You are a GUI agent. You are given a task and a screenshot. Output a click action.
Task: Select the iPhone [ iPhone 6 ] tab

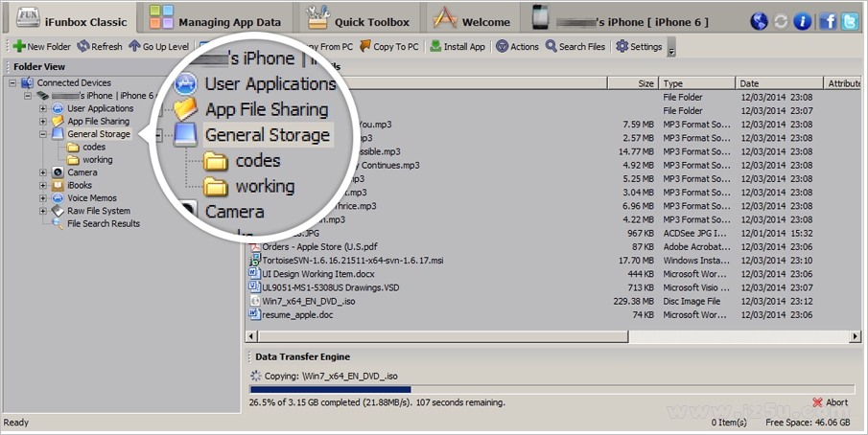tap(620, 17)
